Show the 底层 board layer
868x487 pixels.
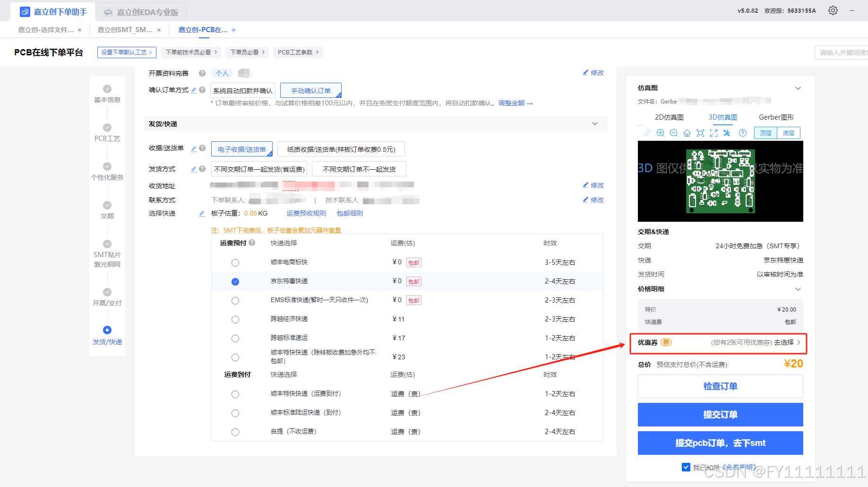click(x=789, y=133)
